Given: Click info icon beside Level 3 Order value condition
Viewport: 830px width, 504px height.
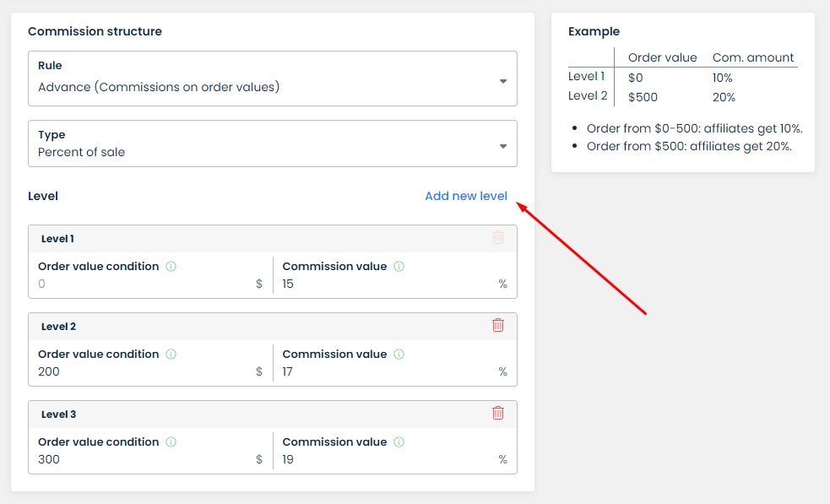Looking at the screenshot, I should (171, 442).
